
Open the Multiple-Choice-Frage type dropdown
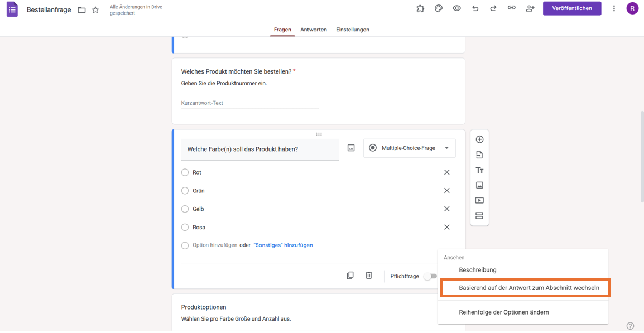pyautogui.click(x=409, y=148)
